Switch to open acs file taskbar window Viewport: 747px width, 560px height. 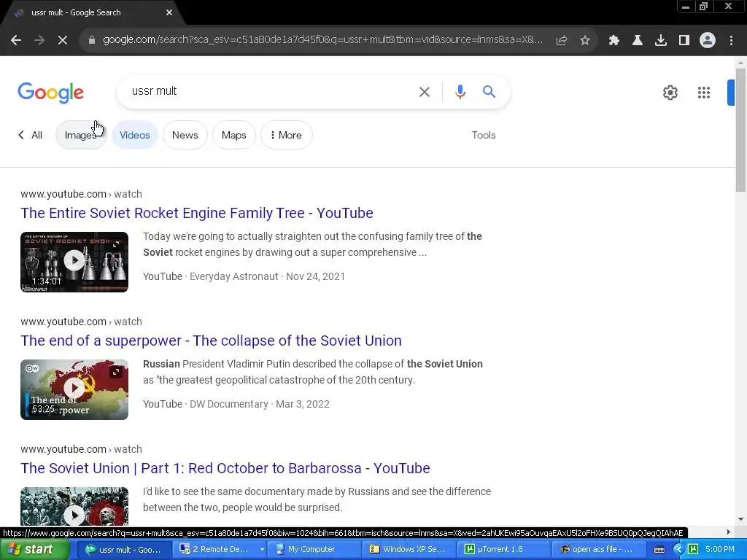click(597, 550)
